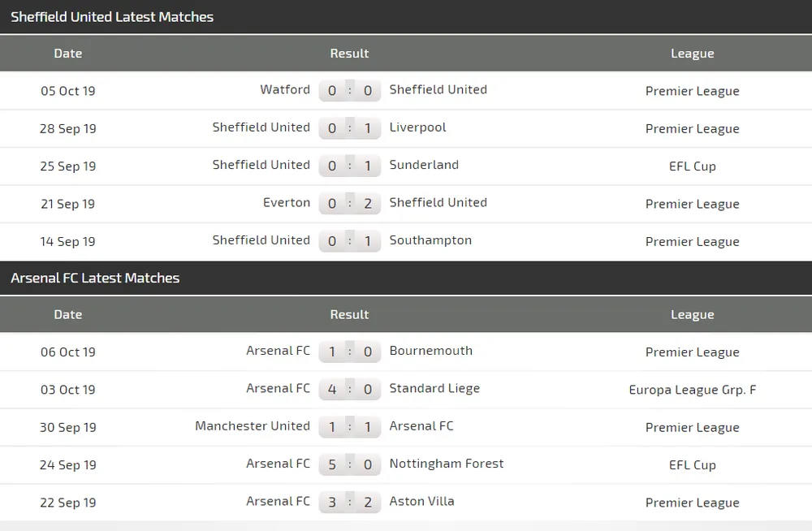The width and height of the screenshot is (812, 531).
Task: Select the Sunderland team name
Action: (424, 165)
